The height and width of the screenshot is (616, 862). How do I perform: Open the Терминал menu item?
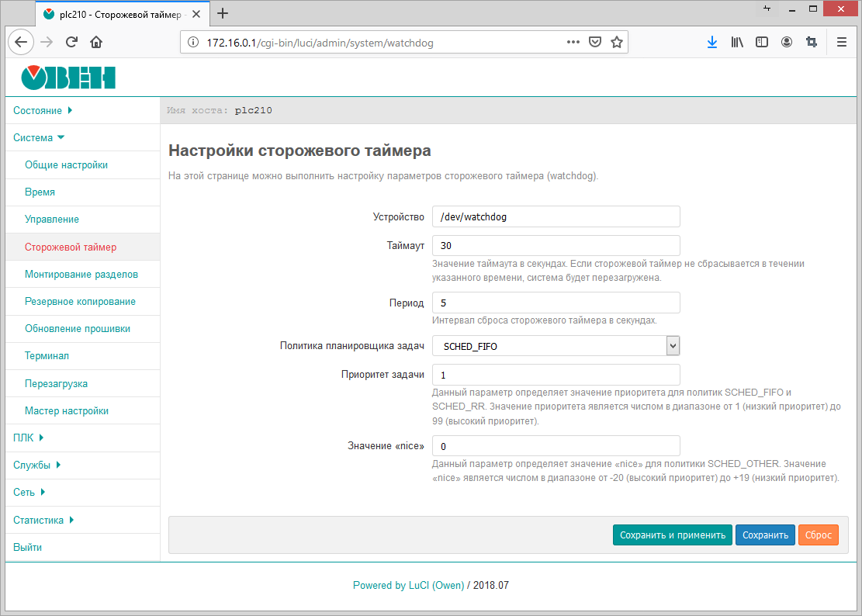pos(47,356)
